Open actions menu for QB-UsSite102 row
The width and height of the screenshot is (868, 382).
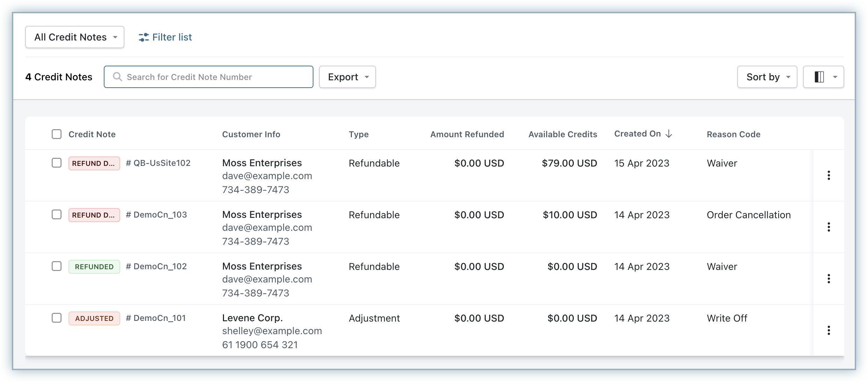click(829, 175)
